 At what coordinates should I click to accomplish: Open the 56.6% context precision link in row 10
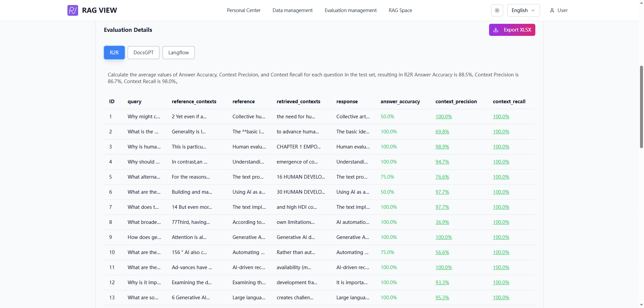coord(442,252)
